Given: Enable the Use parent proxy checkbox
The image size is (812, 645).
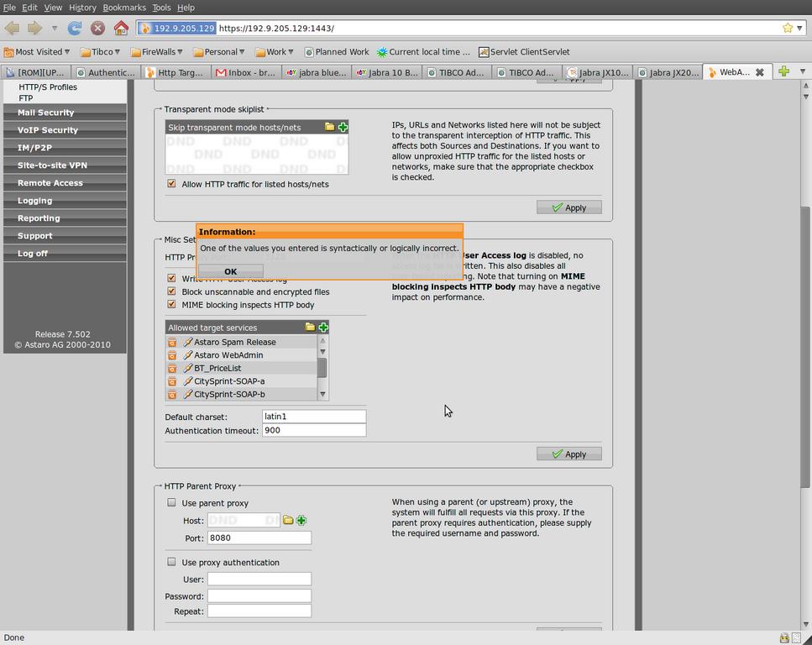Looking at the screenshot, I should point(172,503).
